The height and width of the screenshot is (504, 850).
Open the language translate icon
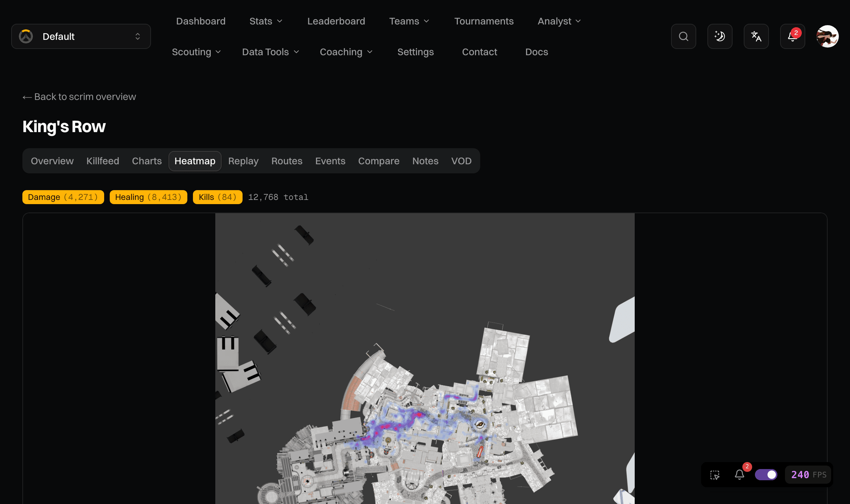(756, 36)
